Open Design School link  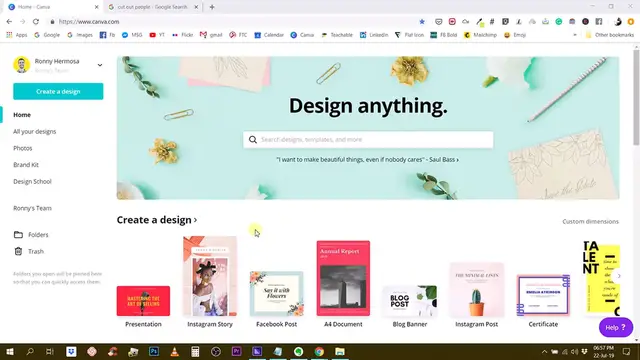pos(32,182)
